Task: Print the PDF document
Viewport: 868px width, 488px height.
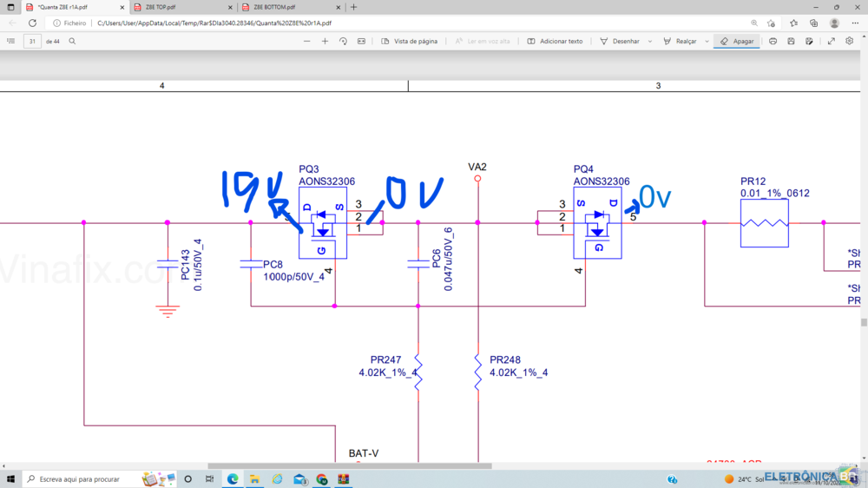Action: (773, 41)
